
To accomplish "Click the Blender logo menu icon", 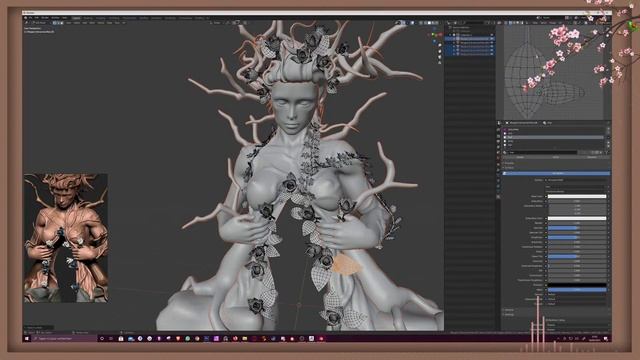I will coord(25,18).
